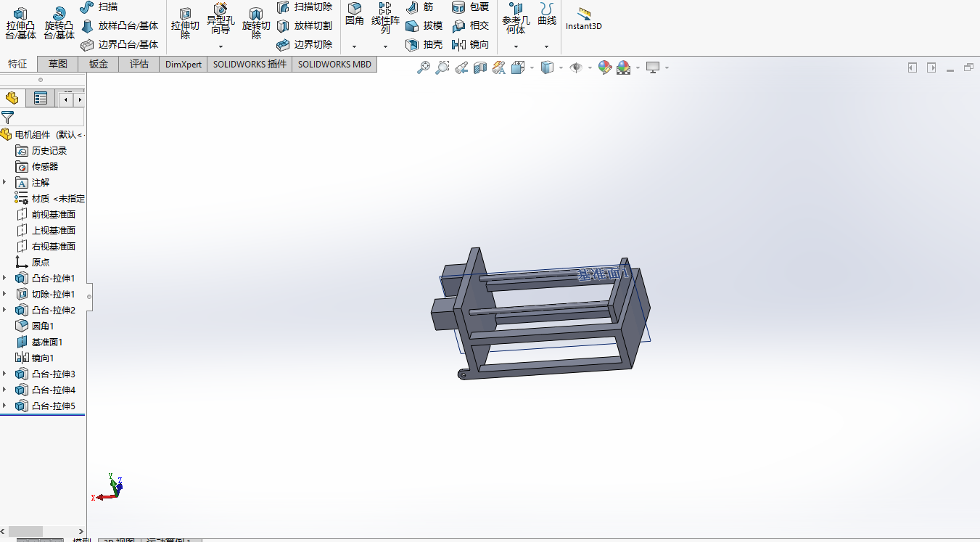Click Revolved Cut (旋转切除) tool
The width and height of the screenshot is (980, 542).
256,23
